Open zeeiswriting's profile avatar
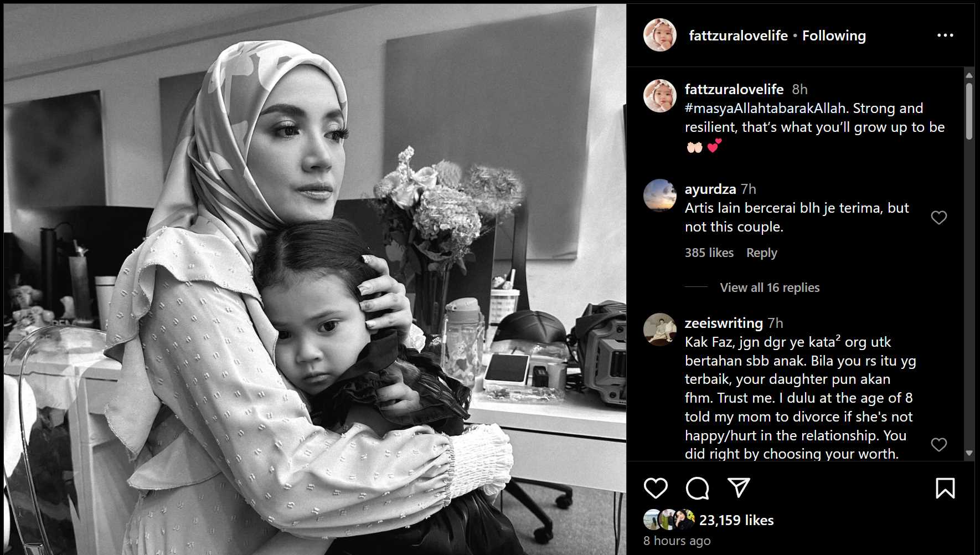The height and width of the screenshot is (555, 980). pos(660,330)
